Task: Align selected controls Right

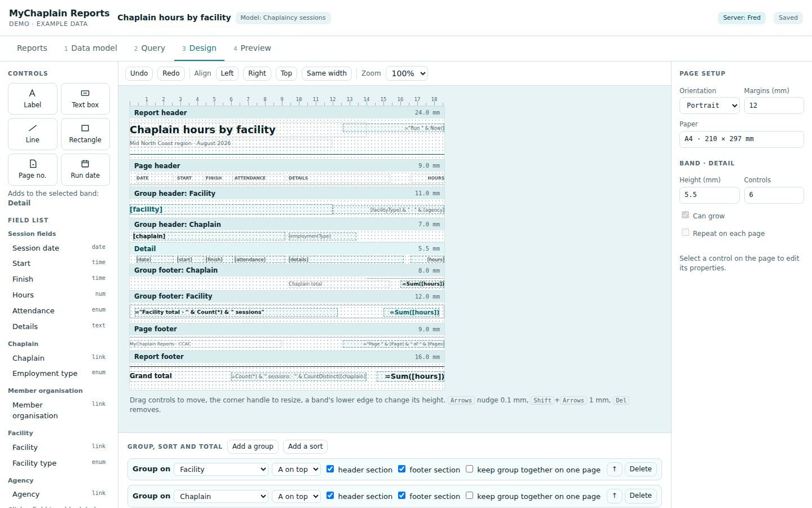Action: point(257,73)
